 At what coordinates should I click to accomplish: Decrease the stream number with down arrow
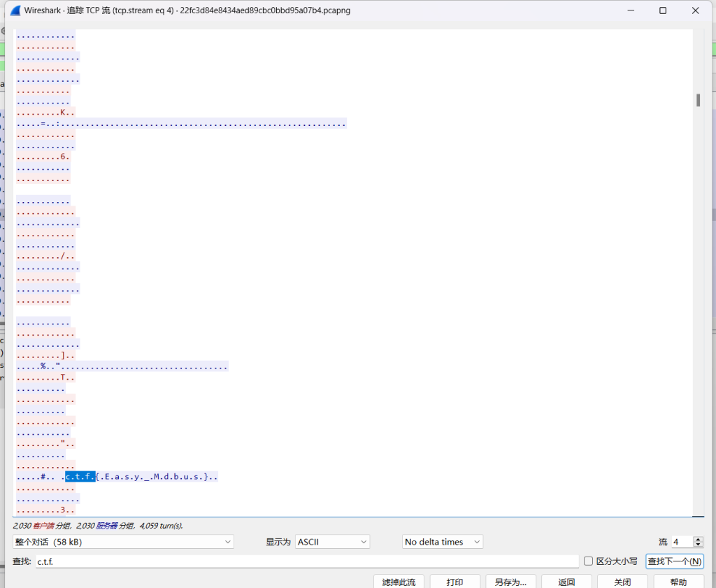[699, 545]
